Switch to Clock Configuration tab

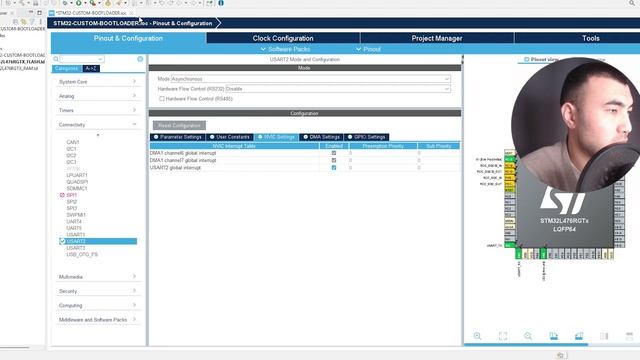click(x=283, y=38)
